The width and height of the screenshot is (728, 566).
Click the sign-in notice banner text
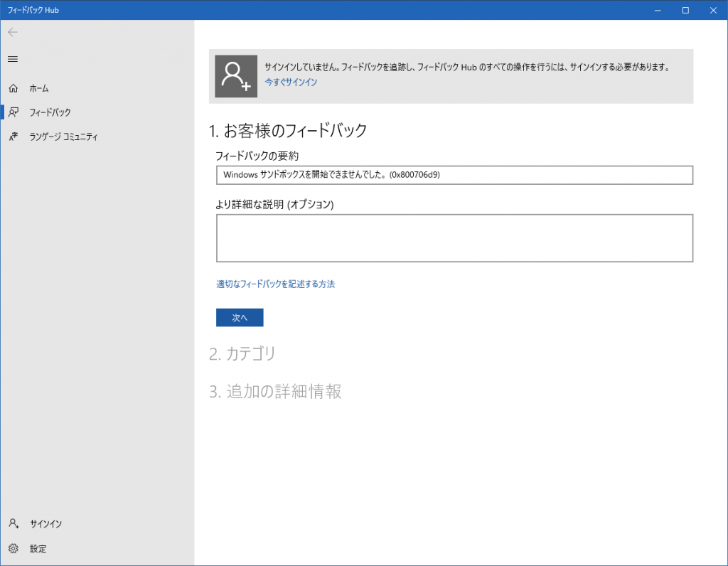pyautogui.click(x=466, y=68)
